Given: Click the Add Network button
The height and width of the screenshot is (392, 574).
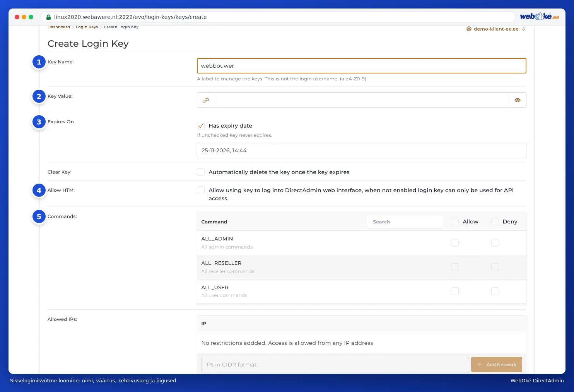Looking at the screenshot, I should point(496,365).
